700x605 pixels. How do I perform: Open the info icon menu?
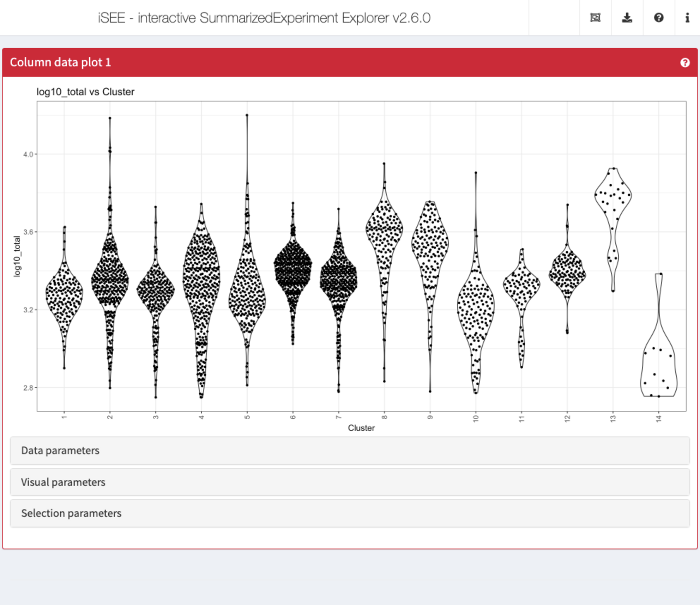pyautogui.click(x=687, y=18)
